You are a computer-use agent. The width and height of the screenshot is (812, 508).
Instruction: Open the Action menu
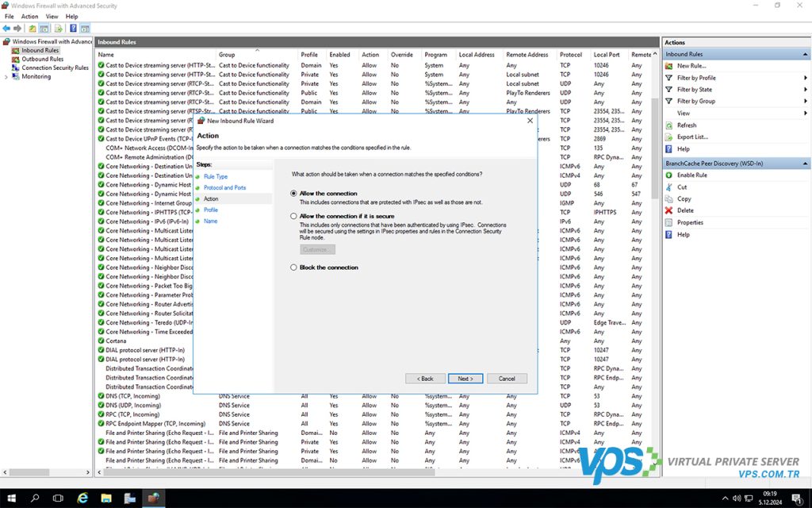[29, 17]
